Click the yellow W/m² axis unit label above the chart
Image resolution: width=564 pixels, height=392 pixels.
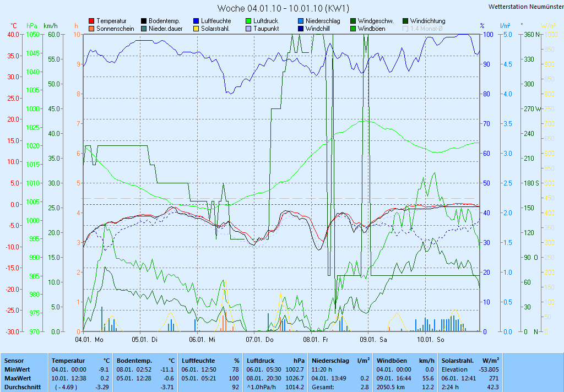tap(548, 26)
